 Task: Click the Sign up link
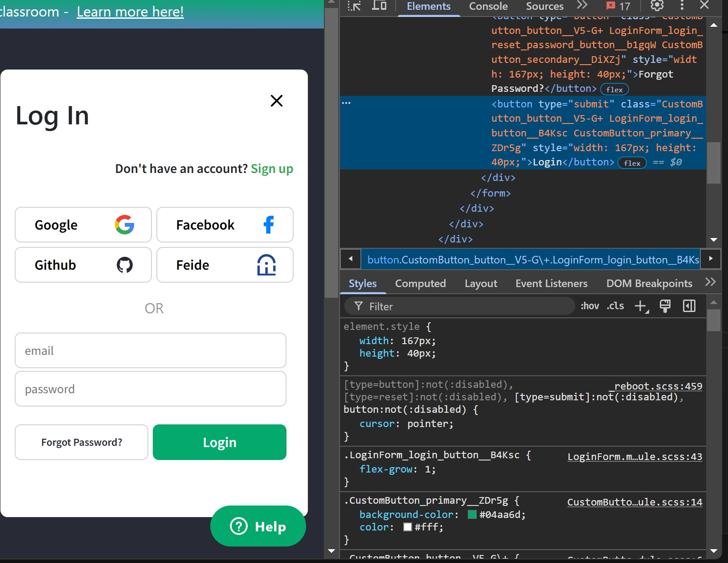(x=272, y=168)
